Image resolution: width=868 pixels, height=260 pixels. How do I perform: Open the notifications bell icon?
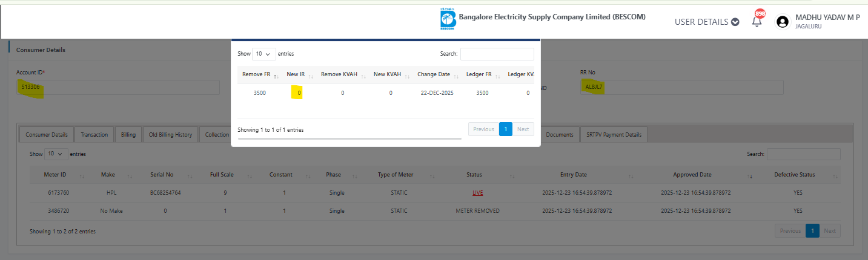click(x=757, y=21)
